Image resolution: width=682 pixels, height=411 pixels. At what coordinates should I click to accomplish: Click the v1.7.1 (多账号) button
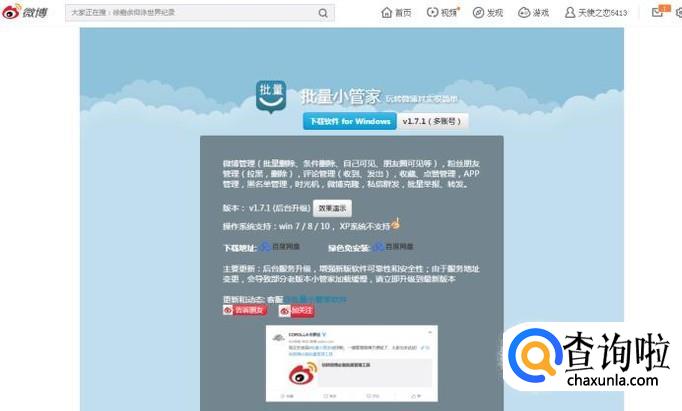click(432, 121)
